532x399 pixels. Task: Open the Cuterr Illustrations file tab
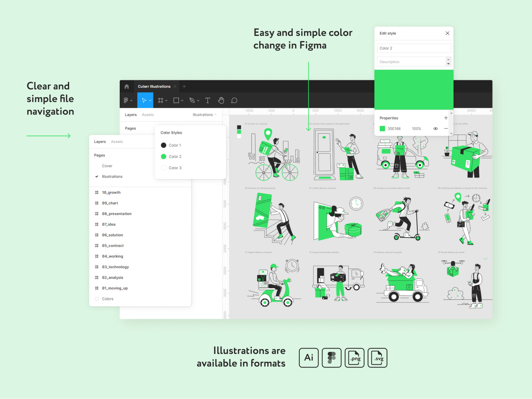154,86
